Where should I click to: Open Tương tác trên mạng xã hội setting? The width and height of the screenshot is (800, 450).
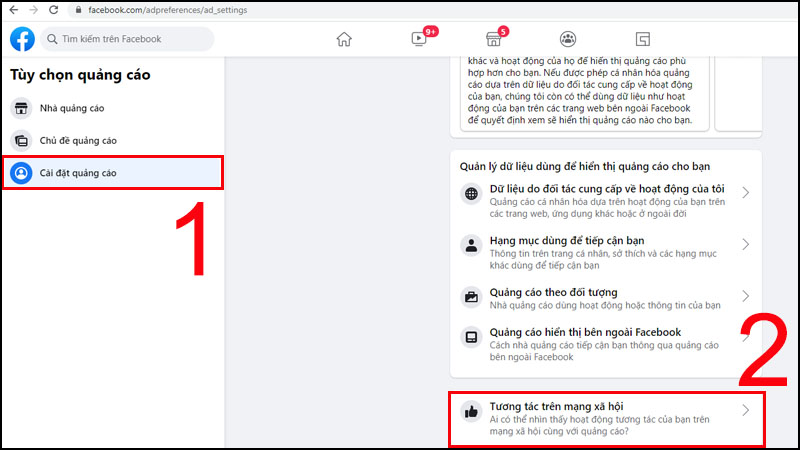(x=606, y=418)
